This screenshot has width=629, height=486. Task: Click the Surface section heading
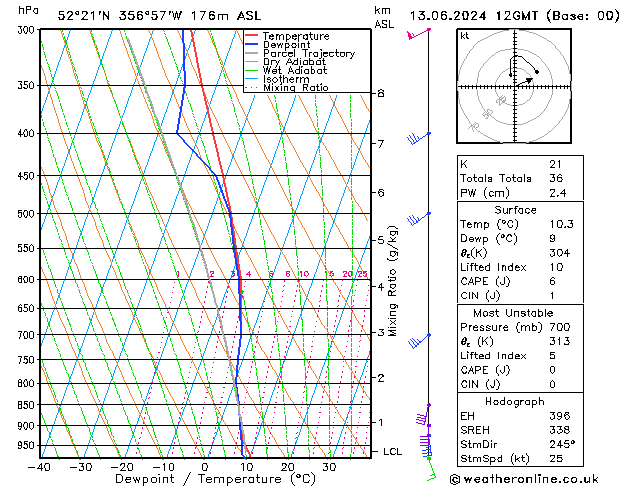pos(515,210)
